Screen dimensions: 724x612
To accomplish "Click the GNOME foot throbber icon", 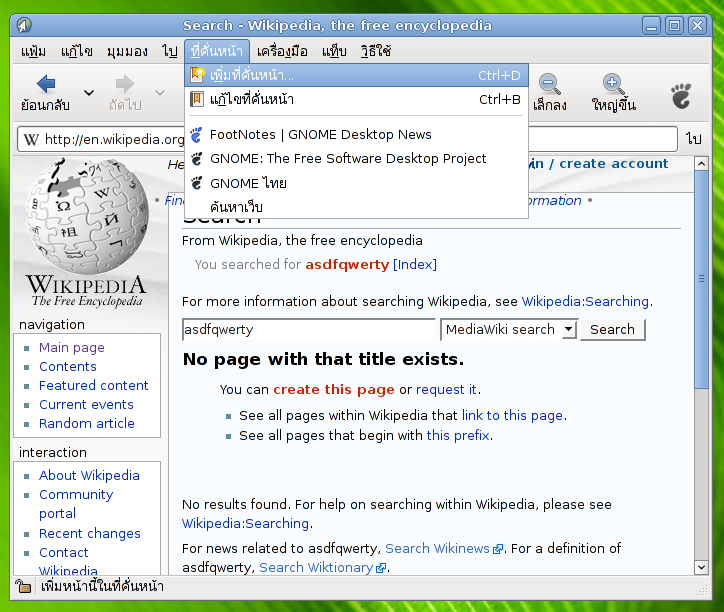I will [x=681, y=96].
